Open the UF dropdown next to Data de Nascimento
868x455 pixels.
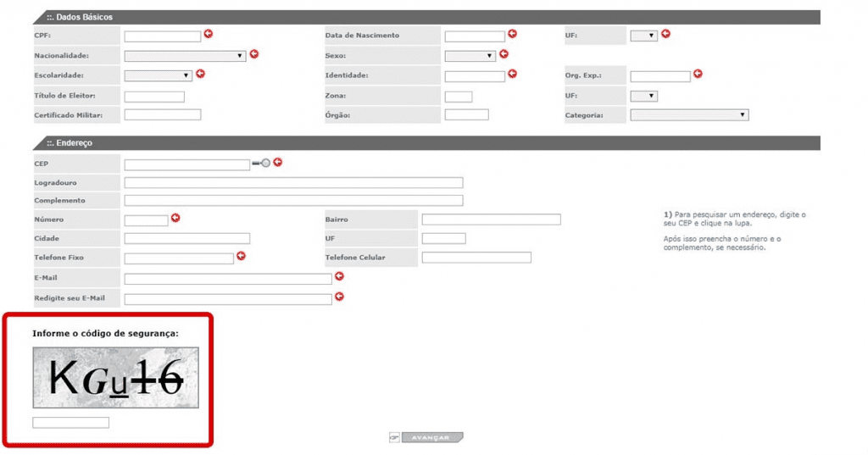click(644, 36)
